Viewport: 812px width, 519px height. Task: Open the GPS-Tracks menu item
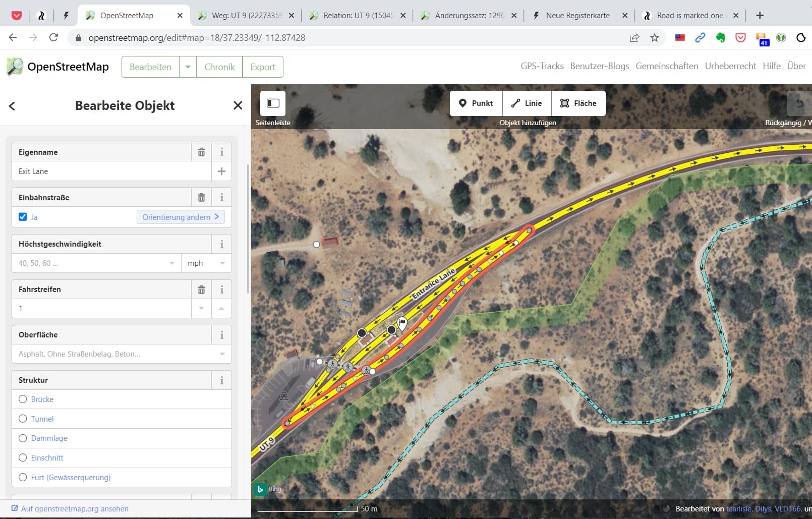pos(542,66)
